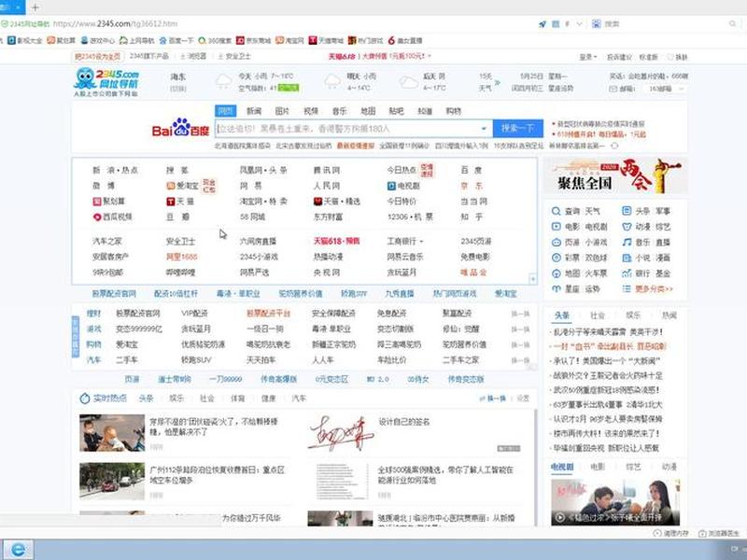Click the 查询 magnifier icon in sidebar

[556, 211]
